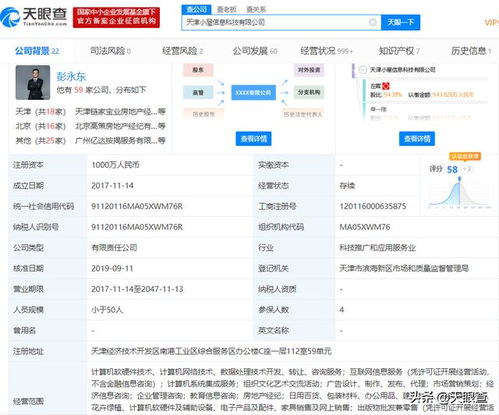499x415 pixels.
Task: Clear the search box with the round icon
Action: 373,22
